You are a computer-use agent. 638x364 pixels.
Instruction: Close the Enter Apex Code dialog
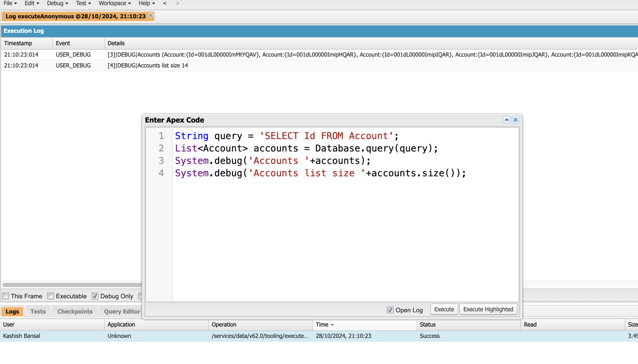pyautogui.click(x=515, y=119)
